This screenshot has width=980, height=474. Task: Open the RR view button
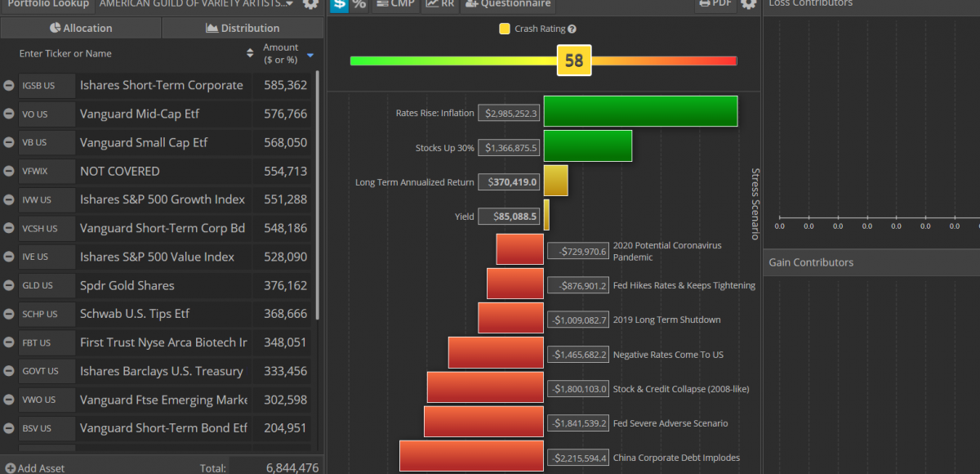(439, 4)
